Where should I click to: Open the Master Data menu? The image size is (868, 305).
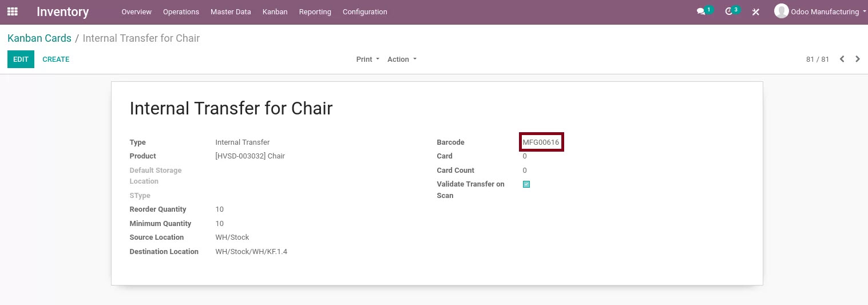[x=231, y=11]
